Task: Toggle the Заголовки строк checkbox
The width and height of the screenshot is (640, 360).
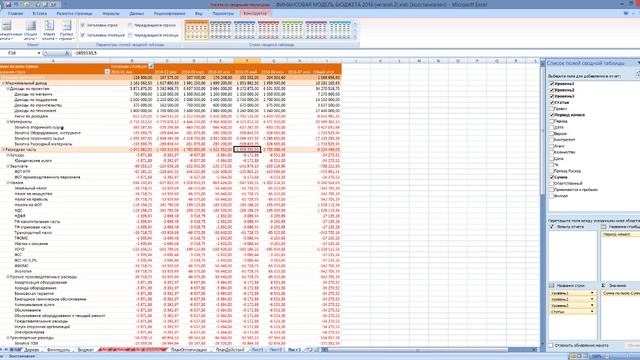Action: [x=83, y=25]
